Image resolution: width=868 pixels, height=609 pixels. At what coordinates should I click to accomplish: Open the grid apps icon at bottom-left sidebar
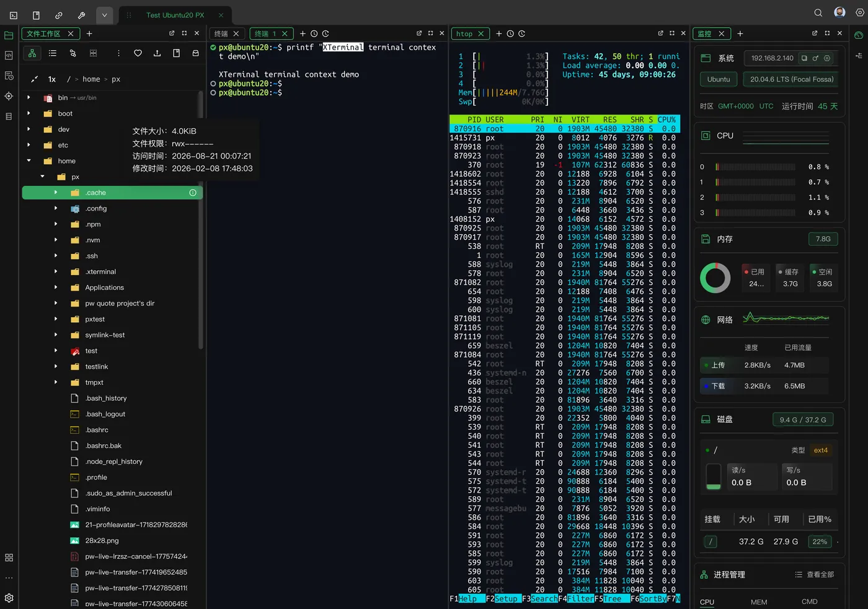point(9,558)
